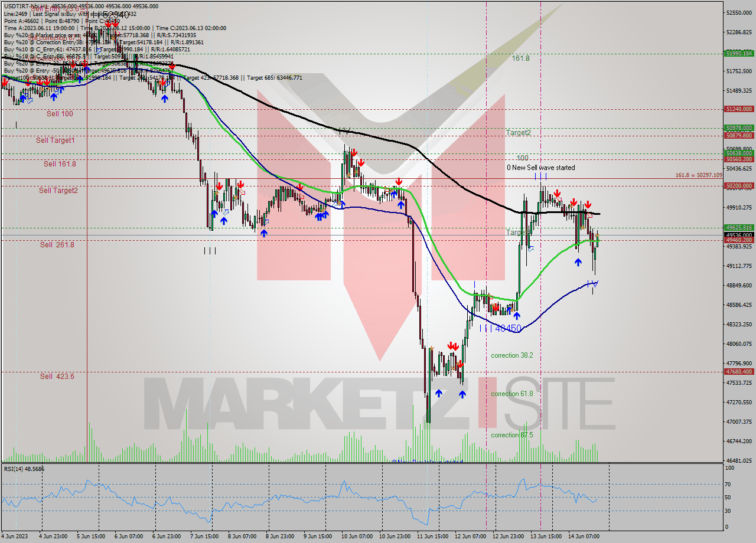Select the 'Line:2469 | Last Signal' info line
756x543 pixels.
(x=70, y=13)
